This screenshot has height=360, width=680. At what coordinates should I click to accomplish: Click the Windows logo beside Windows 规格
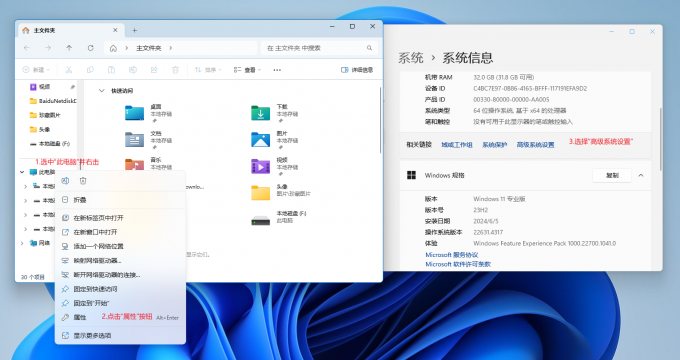(x=411, y=175)
